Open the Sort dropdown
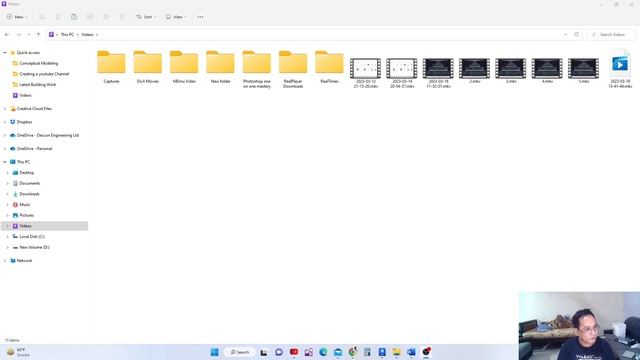 pyautogui.click(x=146, y=17)
